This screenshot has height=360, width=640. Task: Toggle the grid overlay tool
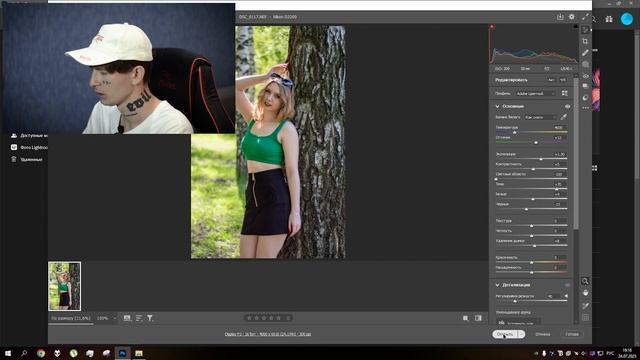click(x=585, y=317)
